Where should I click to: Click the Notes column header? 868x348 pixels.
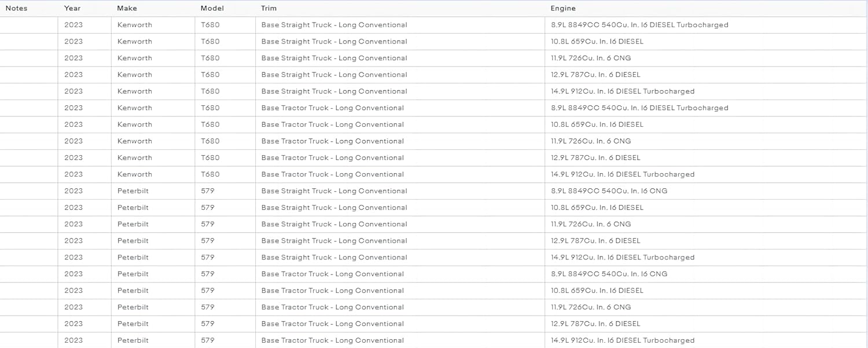[16, 9]
